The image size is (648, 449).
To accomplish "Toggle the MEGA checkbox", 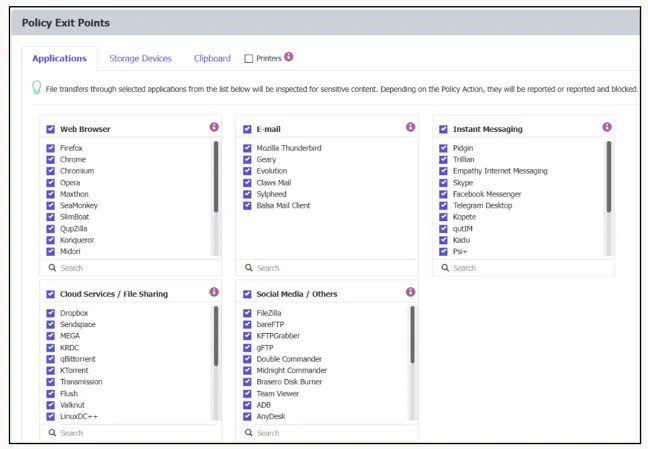I will coord(50,336).
